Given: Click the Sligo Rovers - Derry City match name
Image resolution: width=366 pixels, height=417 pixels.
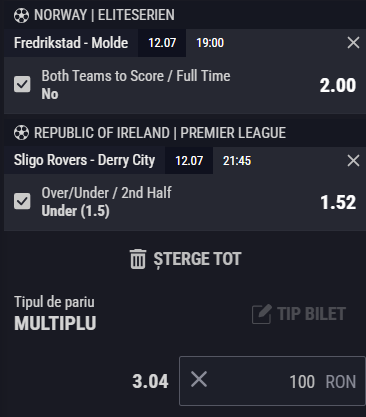Looking at the screenshot, I should click(x=84, y=160).
